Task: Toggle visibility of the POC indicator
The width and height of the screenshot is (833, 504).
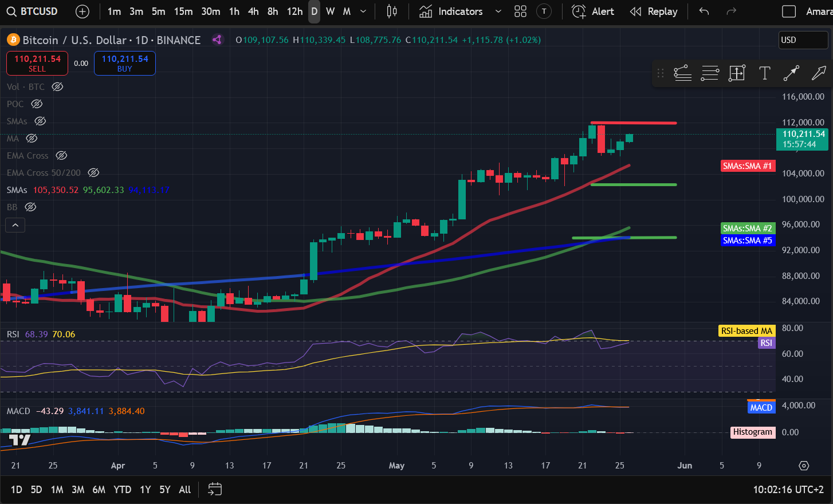Action: click(37, 104)
